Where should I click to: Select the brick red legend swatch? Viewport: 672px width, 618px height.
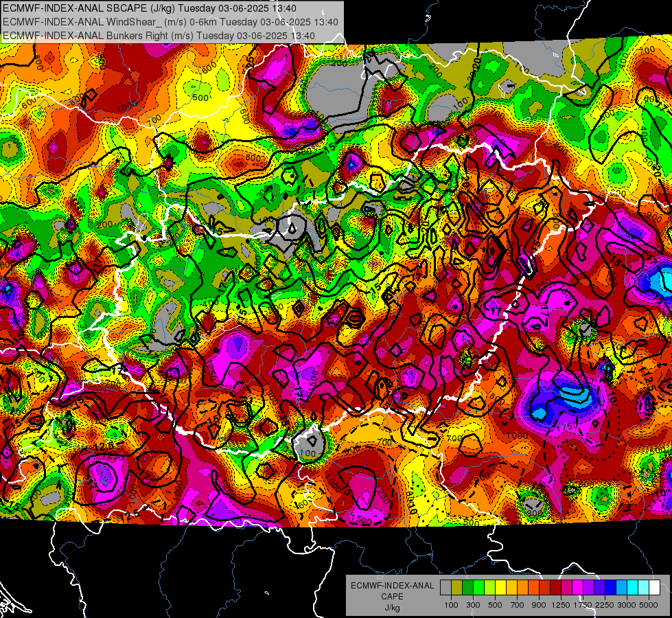click(545, 587)
